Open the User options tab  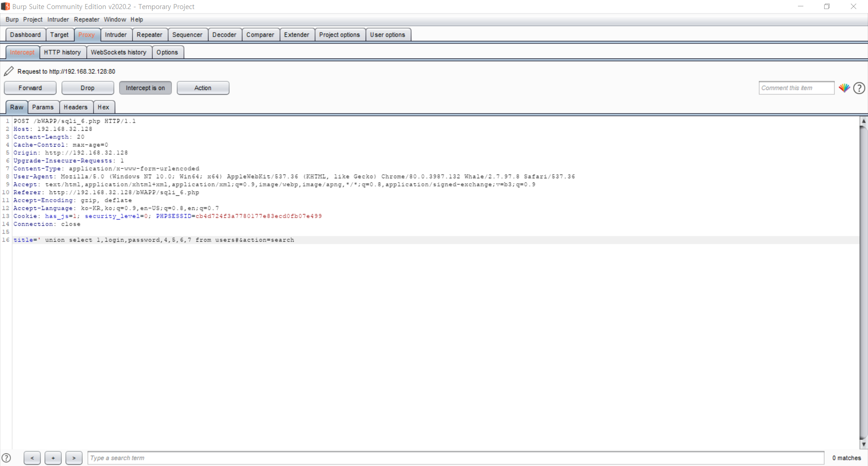point(388,35)
